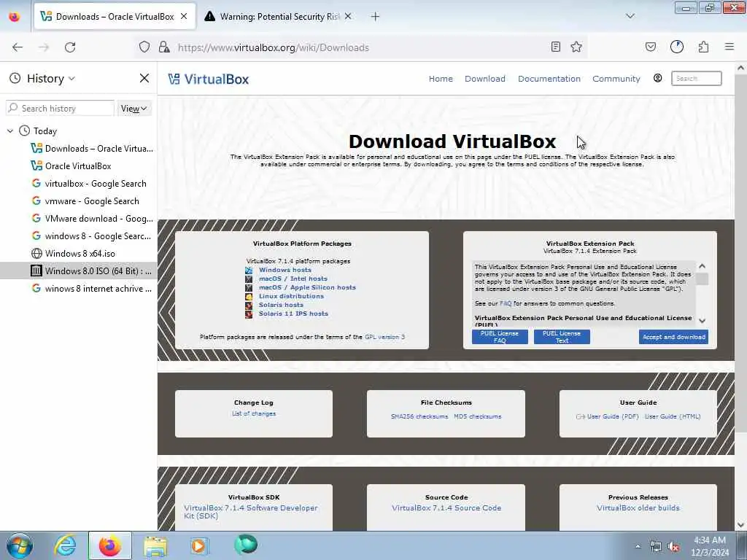This screenshot has width=747, height=560.
Task: Open Documentation in site navigation
Action: click(549, 79)
